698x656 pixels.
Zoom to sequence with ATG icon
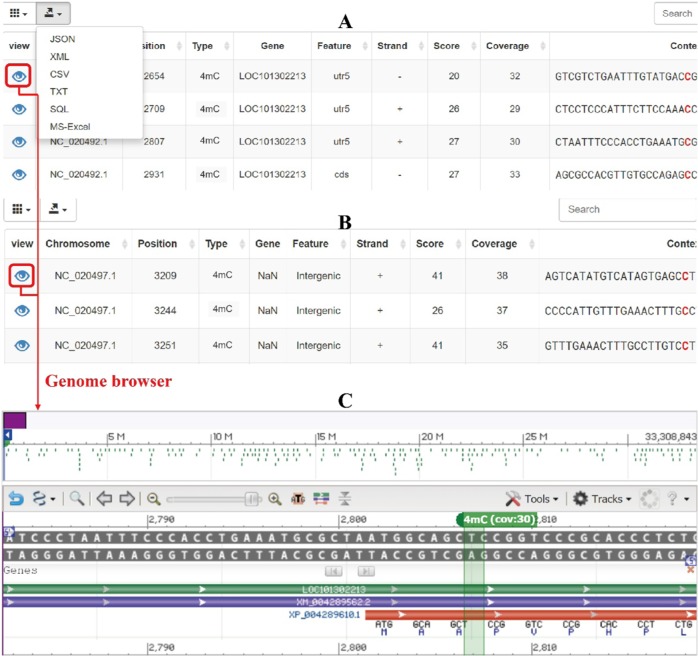[x=298, y=499]
